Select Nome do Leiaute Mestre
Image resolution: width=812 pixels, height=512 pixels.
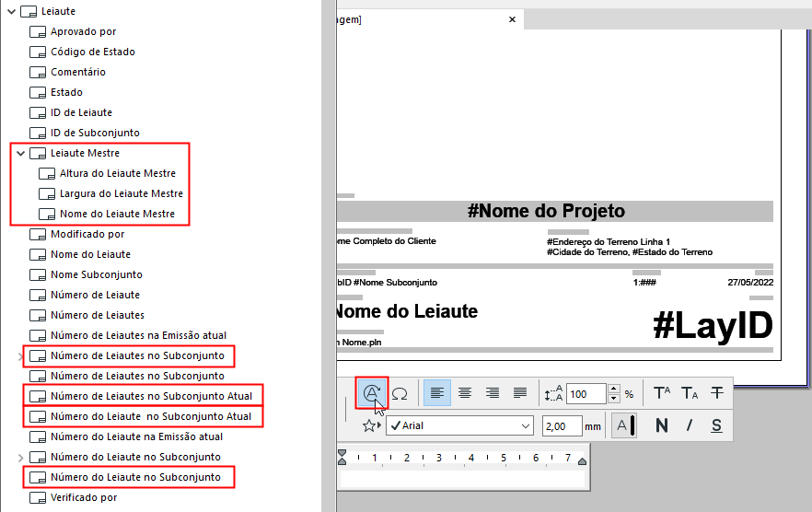click(117, 214)
